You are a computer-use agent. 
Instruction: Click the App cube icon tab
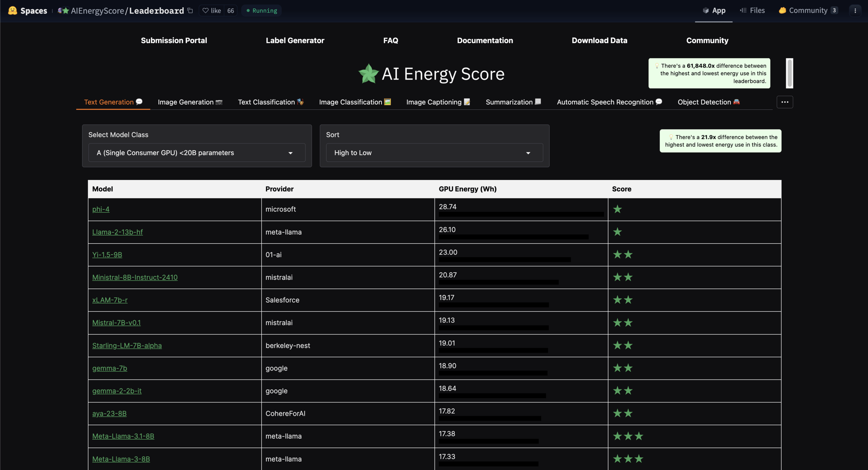coord(713,10)
